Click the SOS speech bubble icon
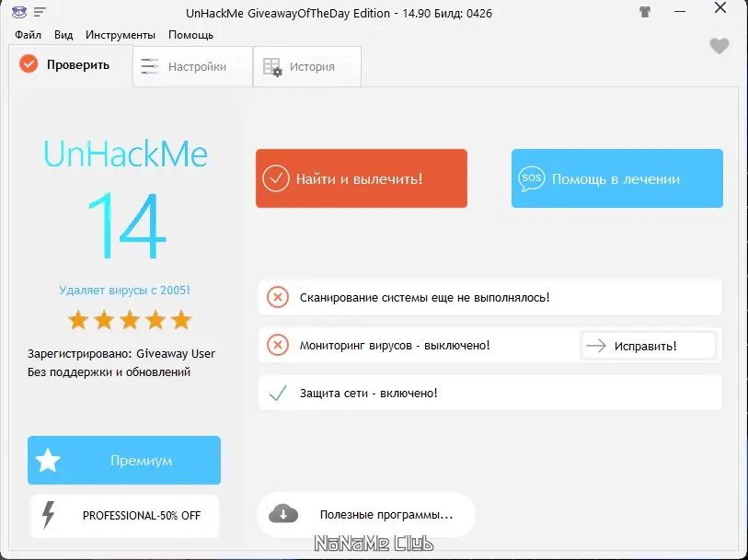Screen dimensions: 748x560 [532, 178]
